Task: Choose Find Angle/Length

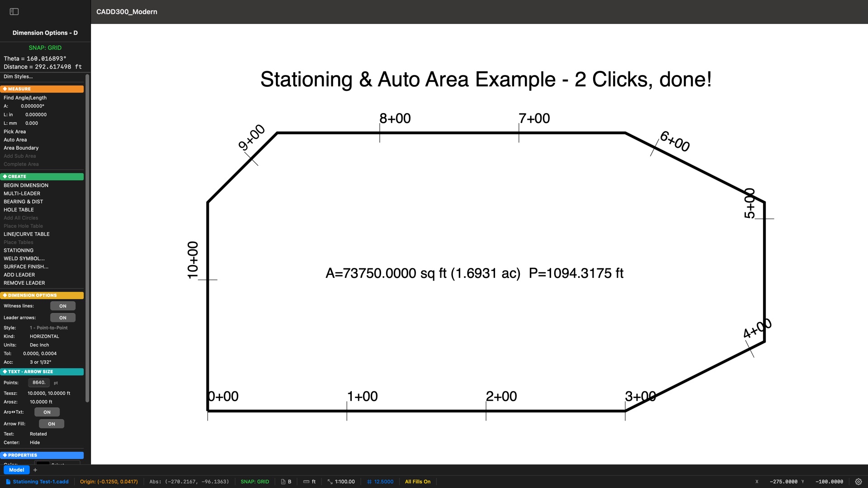Action: (x=25, y=98)
